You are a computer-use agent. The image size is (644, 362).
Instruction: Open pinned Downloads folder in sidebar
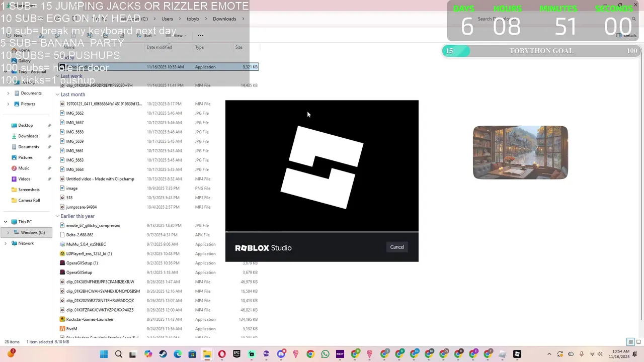coord(28,136)
